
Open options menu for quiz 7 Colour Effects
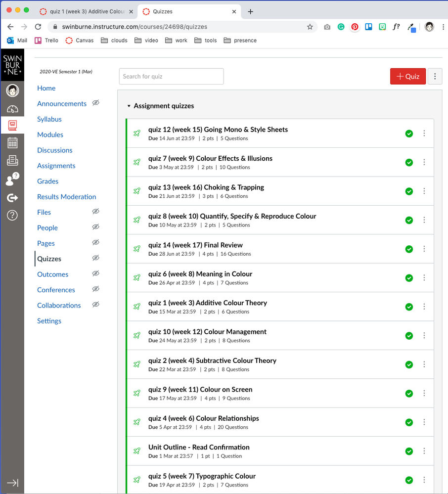click(x=424, y=162)
